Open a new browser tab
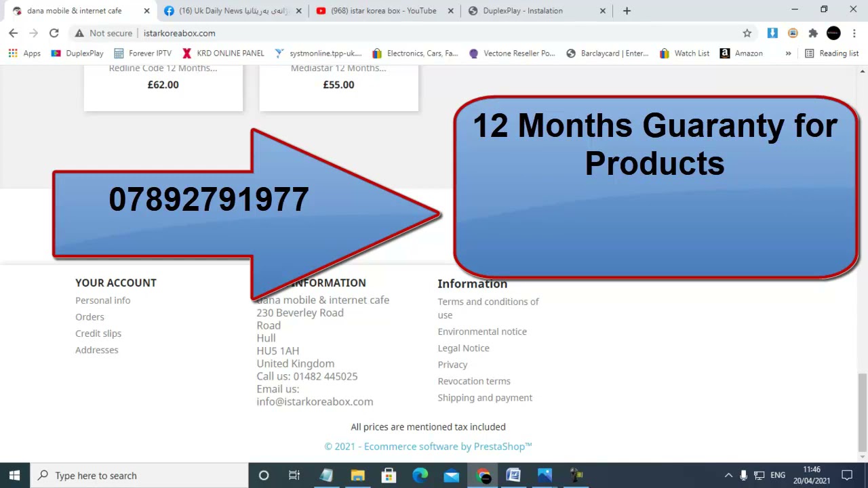The height and width of the screenshot is (488, 868). (x=627, y=11)
